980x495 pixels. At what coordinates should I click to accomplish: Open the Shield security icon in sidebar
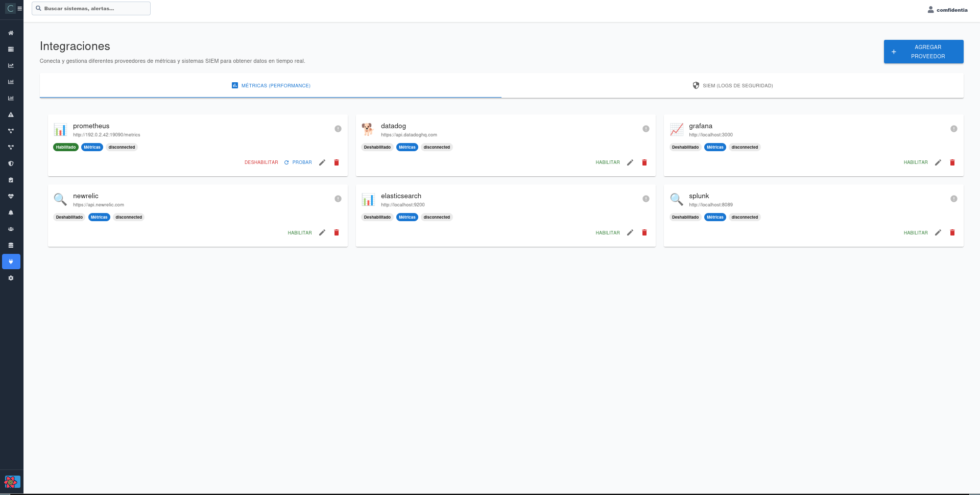[x=11, y=163]
